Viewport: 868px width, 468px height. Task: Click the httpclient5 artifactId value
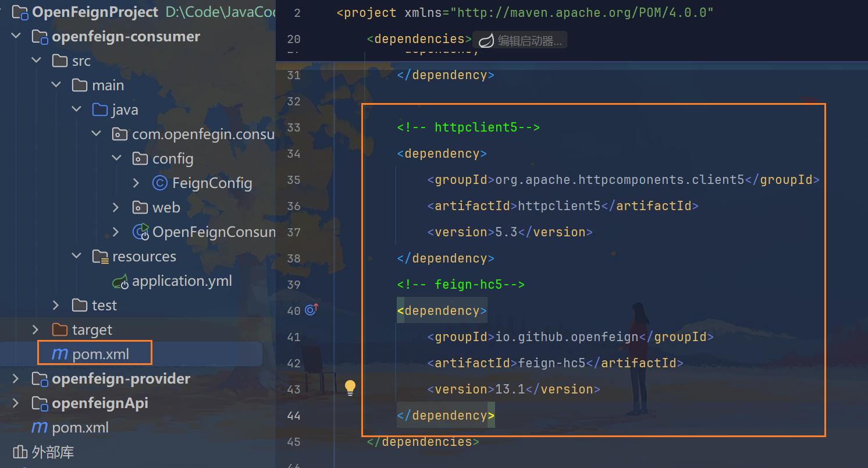tap(559, 206)
